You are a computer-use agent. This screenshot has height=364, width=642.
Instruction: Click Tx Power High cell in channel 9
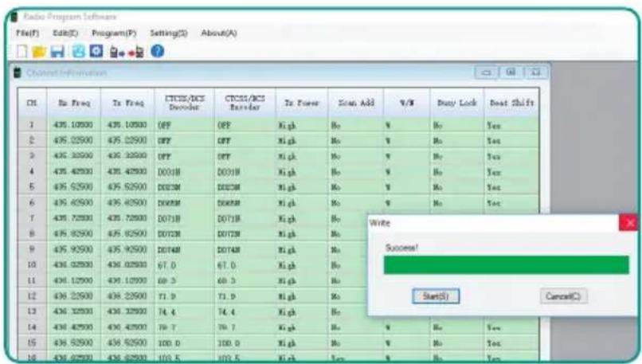click(302, 249)
